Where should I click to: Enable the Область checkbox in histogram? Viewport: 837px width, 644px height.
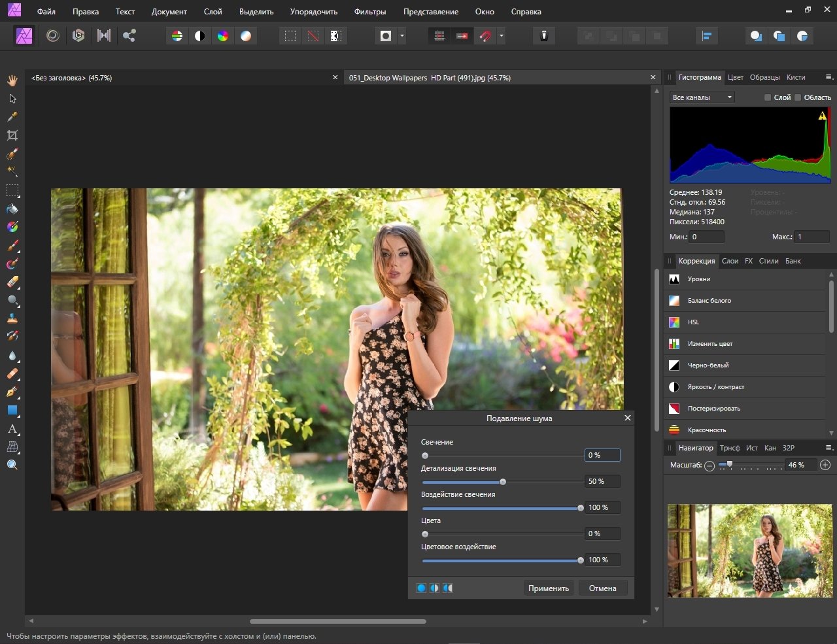[798, 97]
